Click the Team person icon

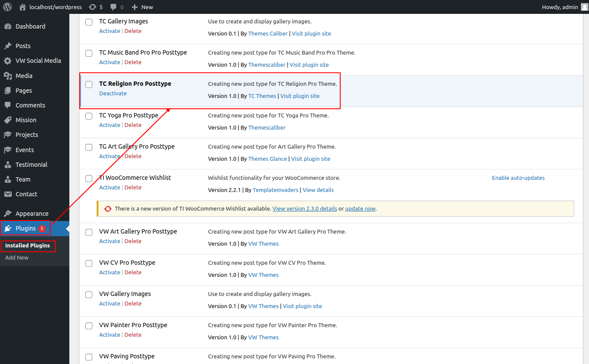coord(8,179)
